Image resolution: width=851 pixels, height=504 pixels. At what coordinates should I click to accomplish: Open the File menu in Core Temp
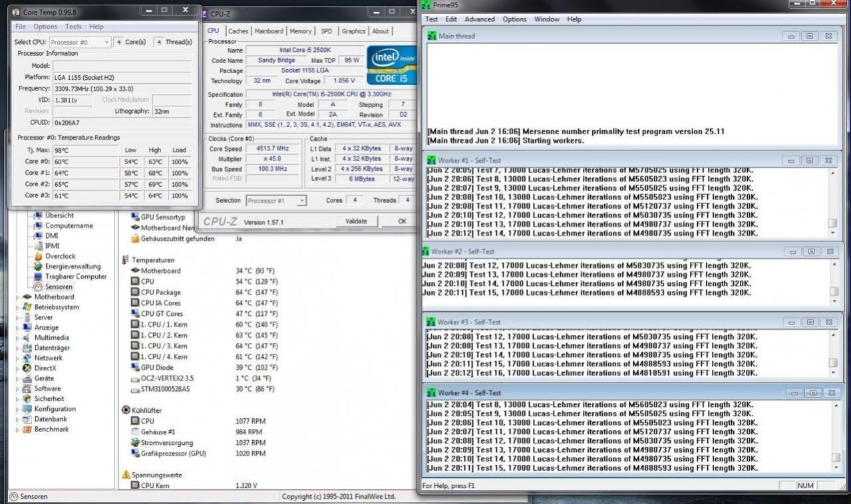[x=20, y=27]
